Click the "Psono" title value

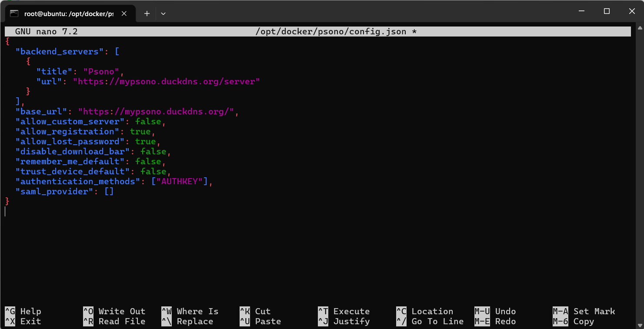(101, 71)
